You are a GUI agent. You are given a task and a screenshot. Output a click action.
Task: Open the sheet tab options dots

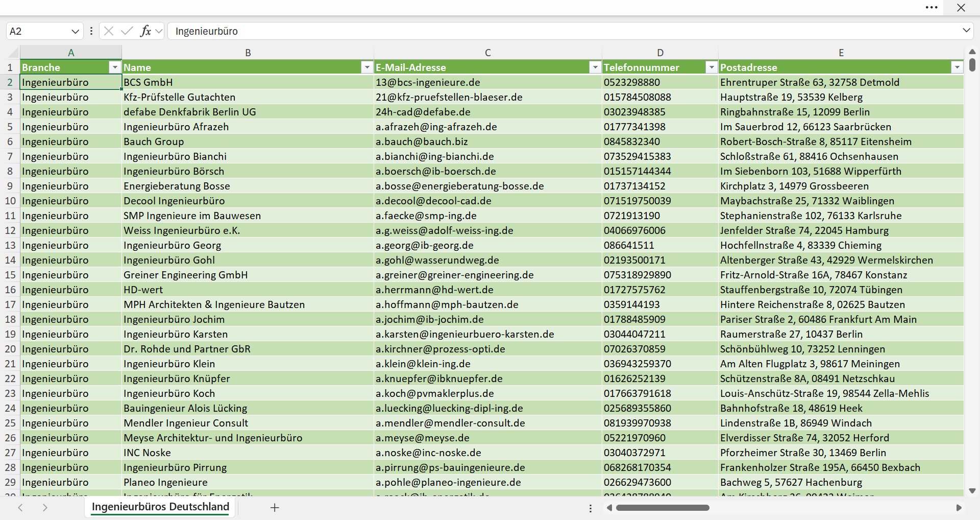[591, 508]
